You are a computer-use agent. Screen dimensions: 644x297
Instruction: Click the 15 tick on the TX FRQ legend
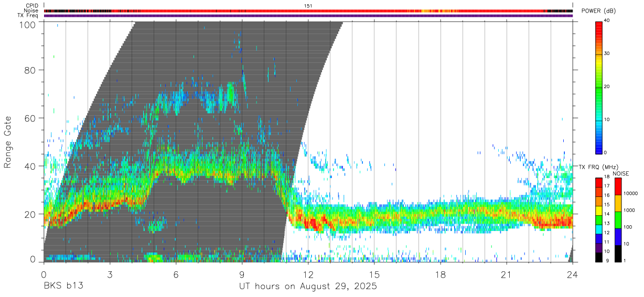point(607,205)
